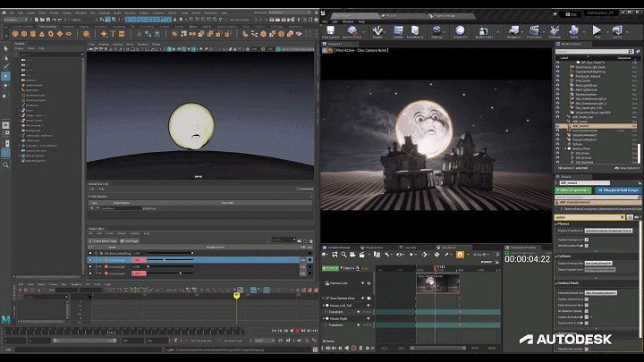Open the Marketplace toolbar icon
The image size is (644, 362).
pos(415,30)
